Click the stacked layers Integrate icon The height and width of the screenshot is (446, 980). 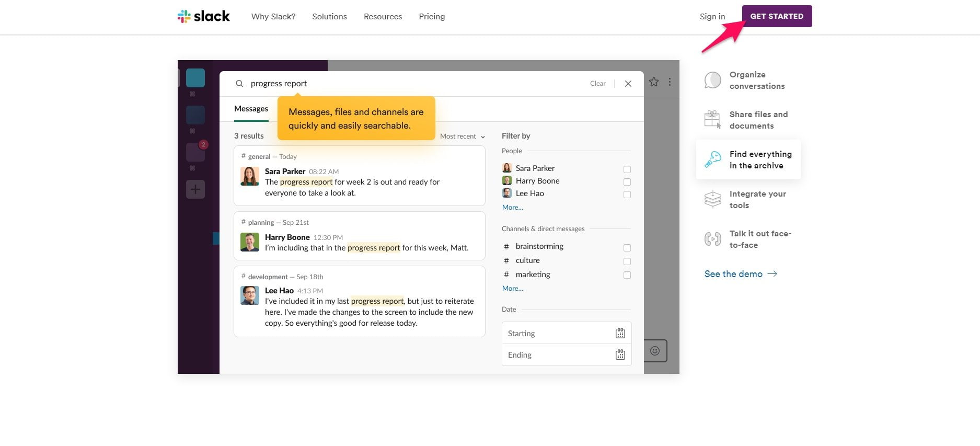click(713, 199)
